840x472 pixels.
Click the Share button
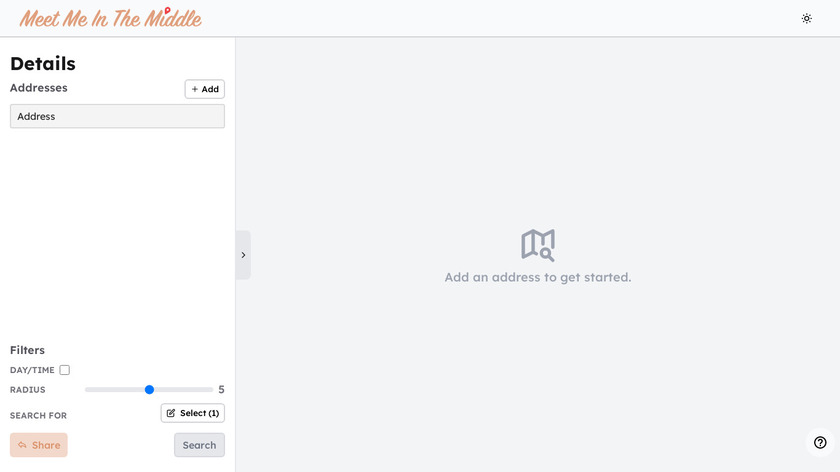(39, 445)
